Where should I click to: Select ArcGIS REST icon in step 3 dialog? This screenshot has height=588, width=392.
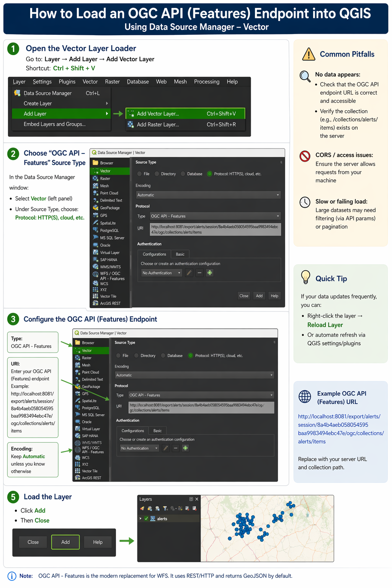pyautogui.click(x=78, y=478)
